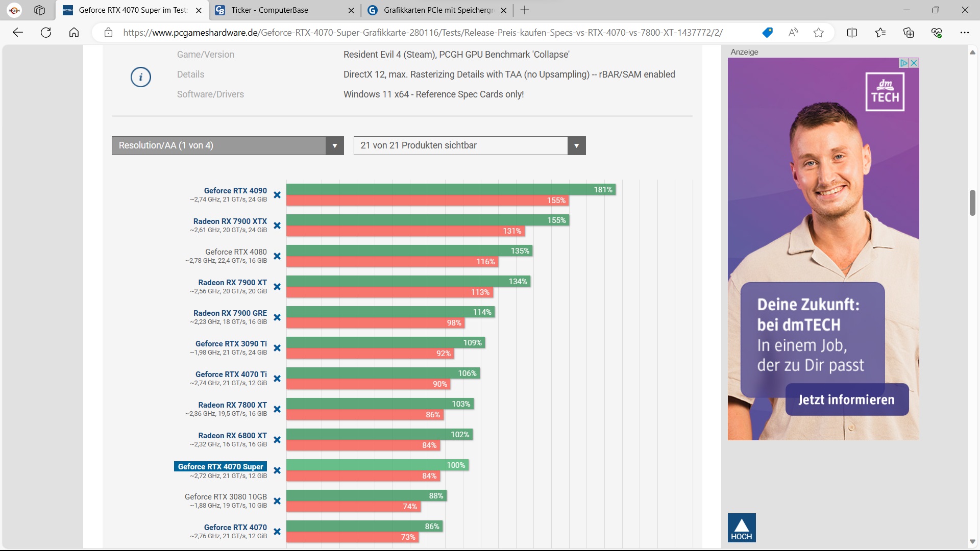Open browser Collections icon
This screenshot has width=980, height=551.
click(x=909, y=33)
